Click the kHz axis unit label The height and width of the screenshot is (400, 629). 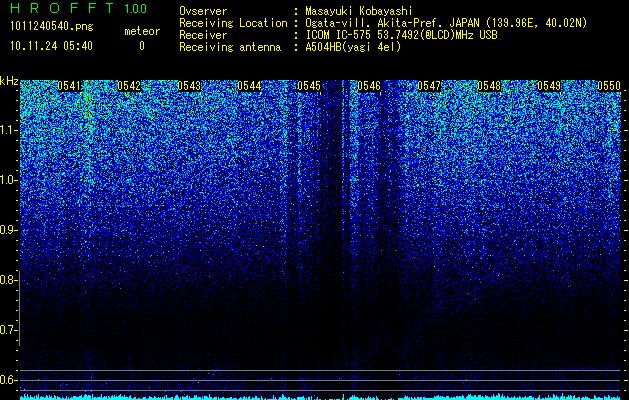pyautogui.click(x=9, y=81)
